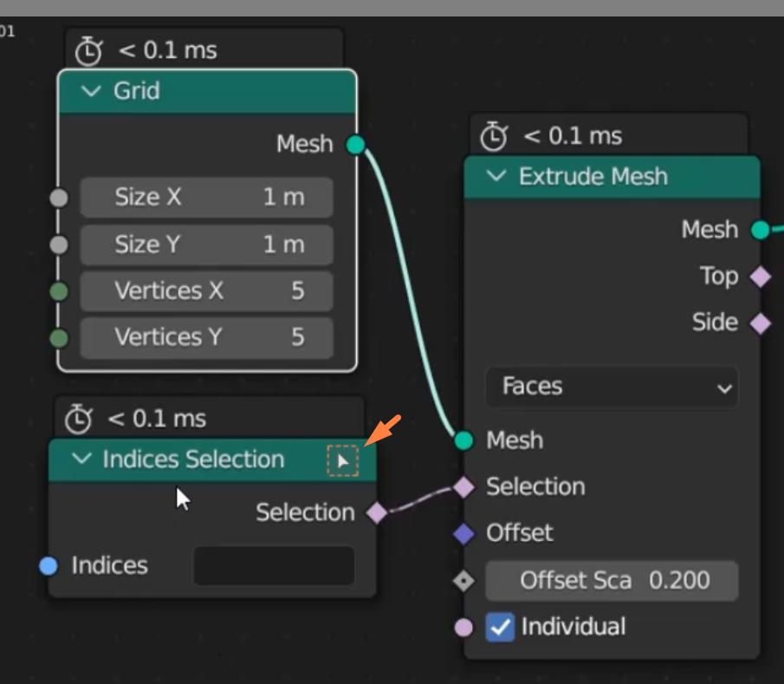Screen dimensions: 784x684
Task: Click the empty Indices text field
Action: click(274, 566)
